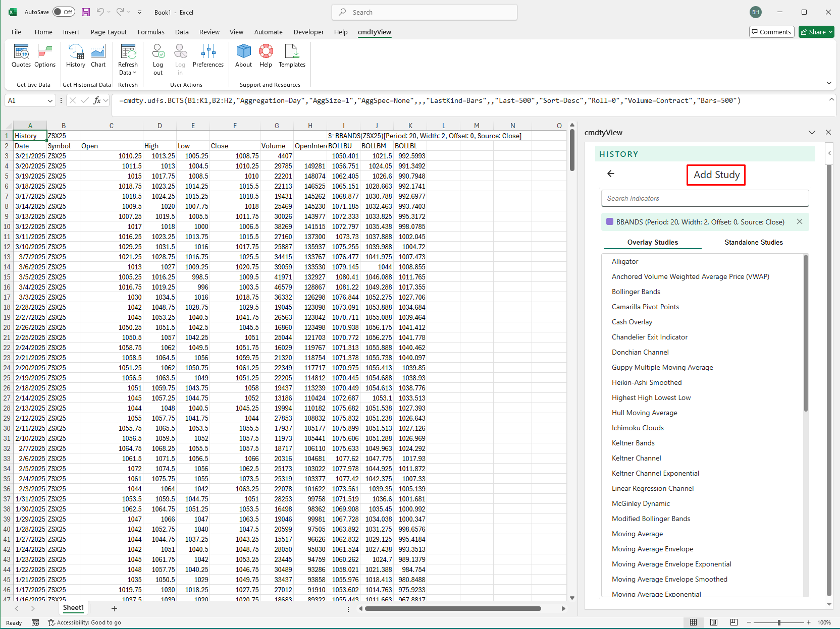Open the Help lifebuoy icon
The image size is (840, 629).
coord(266,56)
